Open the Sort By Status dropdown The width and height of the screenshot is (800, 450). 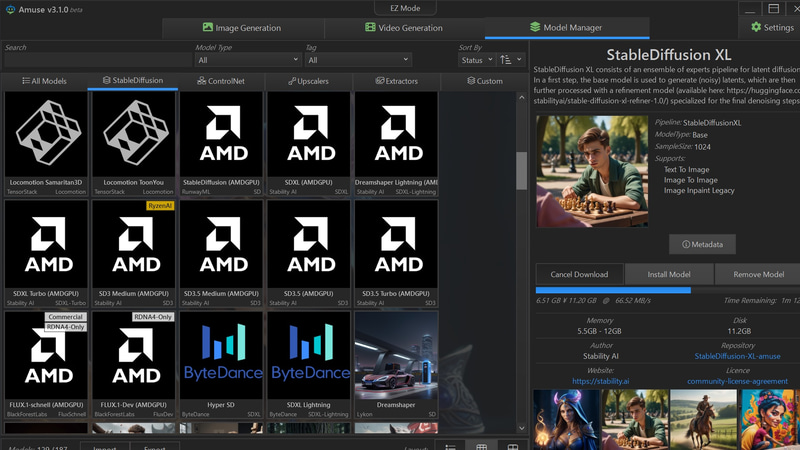477,60
